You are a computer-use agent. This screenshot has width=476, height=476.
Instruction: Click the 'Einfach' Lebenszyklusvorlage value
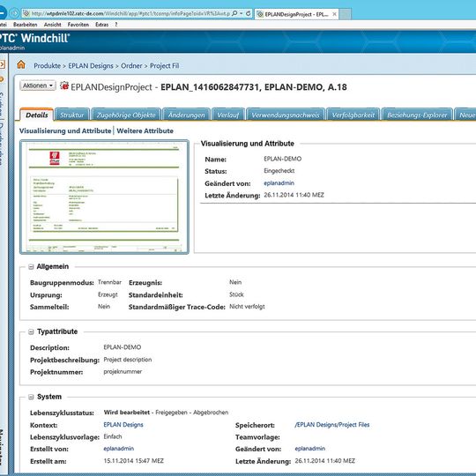click(x=113, y=436)
